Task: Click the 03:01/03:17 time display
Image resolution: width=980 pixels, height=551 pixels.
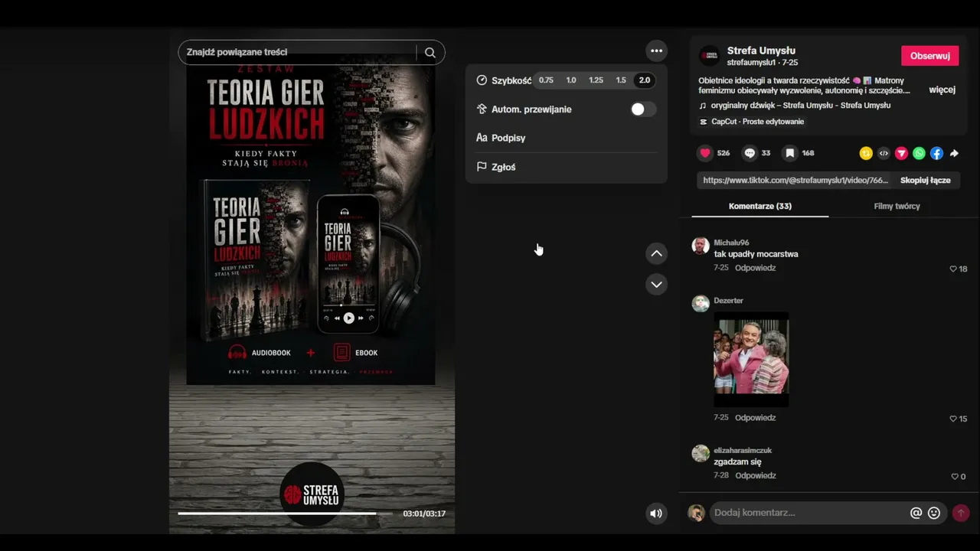Action: pos(424,514)
